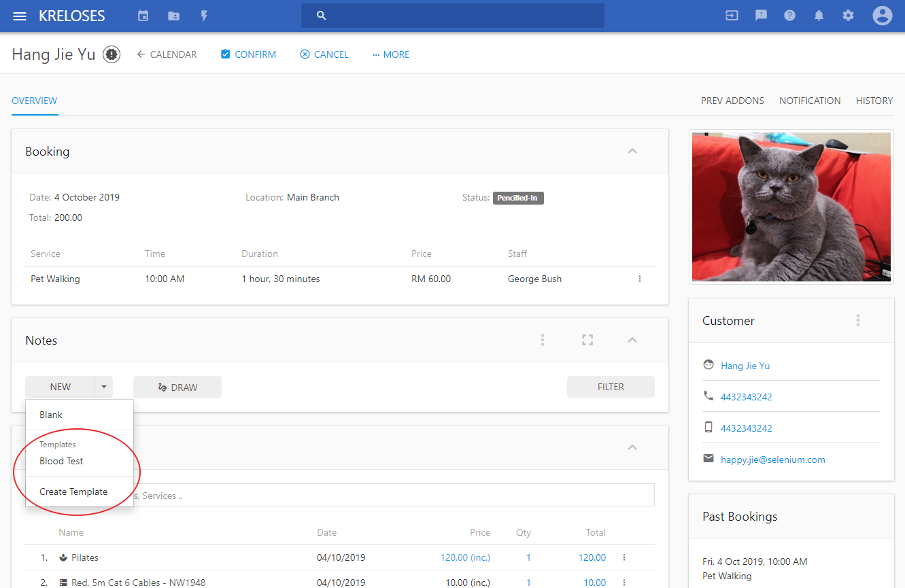Click CANCEL booking button

click(324, 54)
